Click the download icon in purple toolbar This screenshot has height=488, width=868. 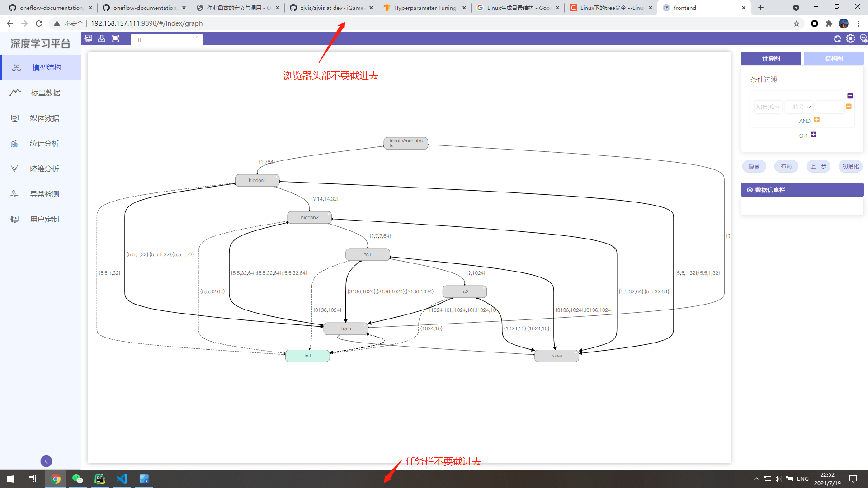(102, 39)
